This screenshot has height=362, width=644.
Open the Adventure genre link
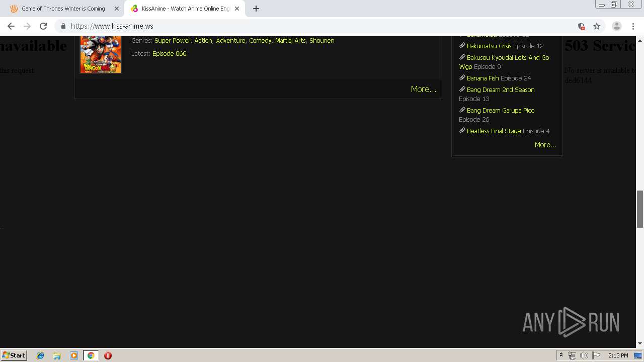(230, 41)
